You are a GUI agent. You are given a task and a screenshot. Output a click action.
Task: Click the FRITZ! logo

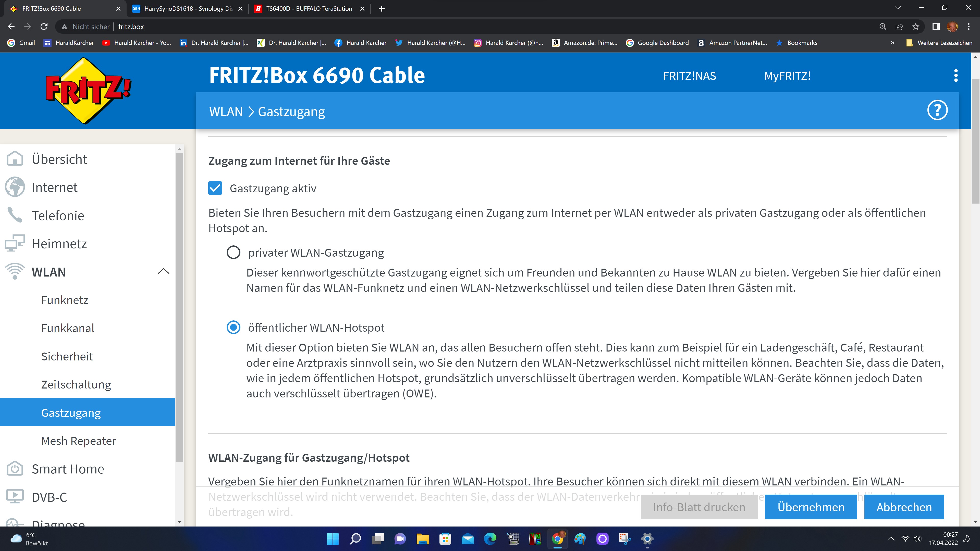pyautogui.click(x=88, y=90)
